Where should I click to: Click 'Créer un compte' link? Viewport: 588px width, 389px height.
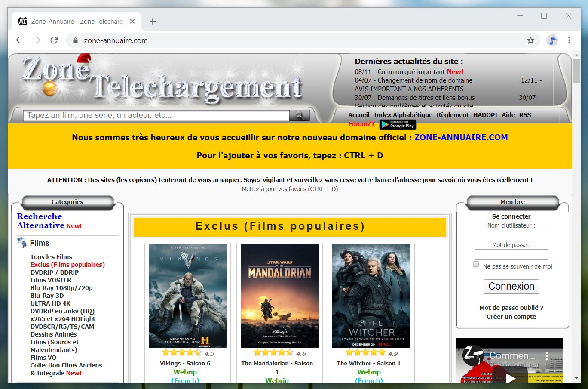[x=511, y=317]
